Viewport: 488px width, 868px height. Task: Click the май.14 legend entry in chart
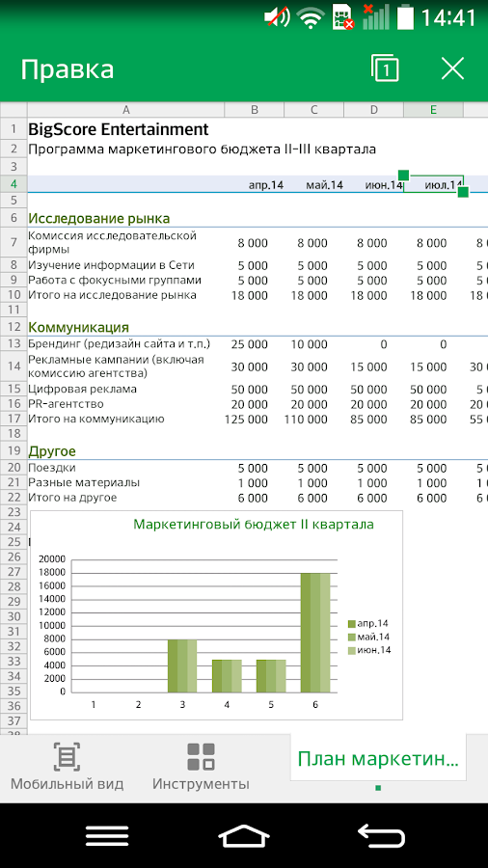point(368,637)
